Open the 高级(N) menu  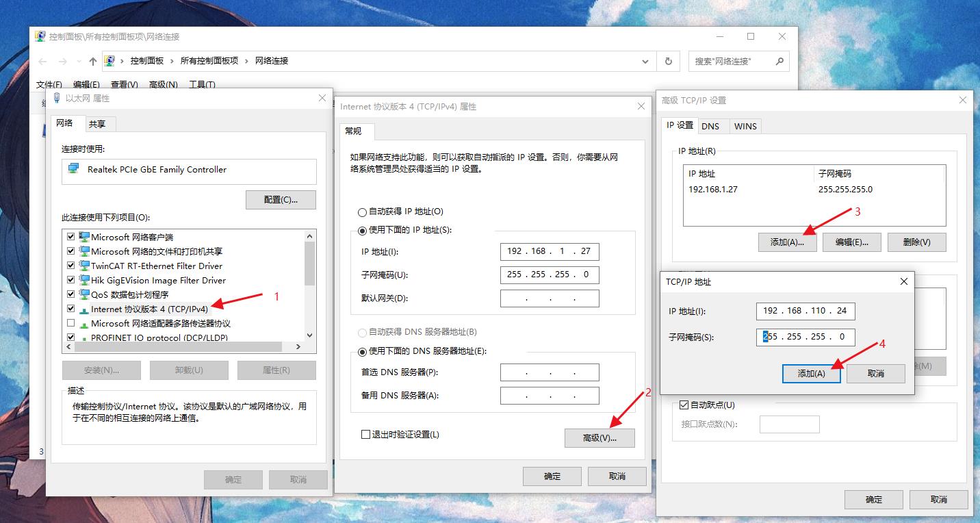pos(164,85)
